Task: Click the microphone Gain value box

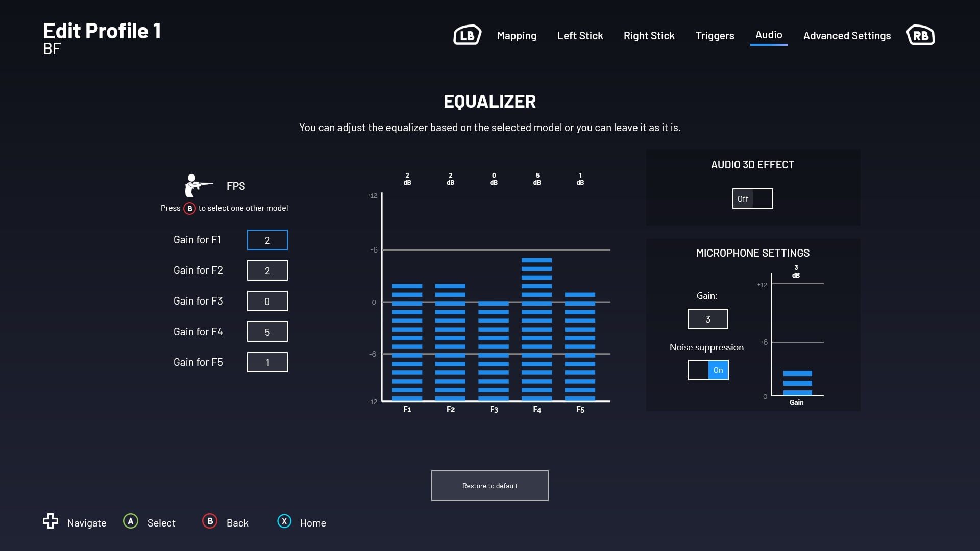Action: (x=707, y=319)
